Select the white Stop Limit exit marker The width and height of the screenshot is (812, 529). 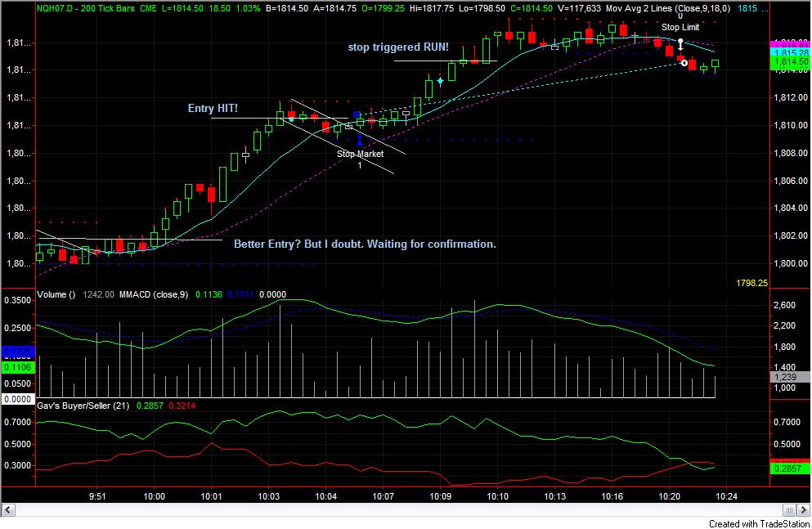pyautogui.click(x=680, y=44)
